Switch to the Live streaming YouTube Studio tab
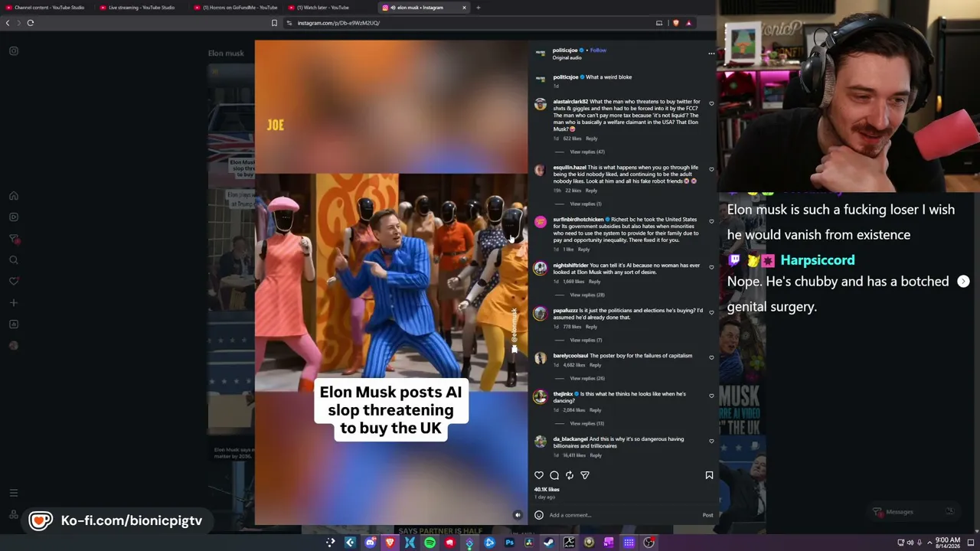 pos(141,8)
